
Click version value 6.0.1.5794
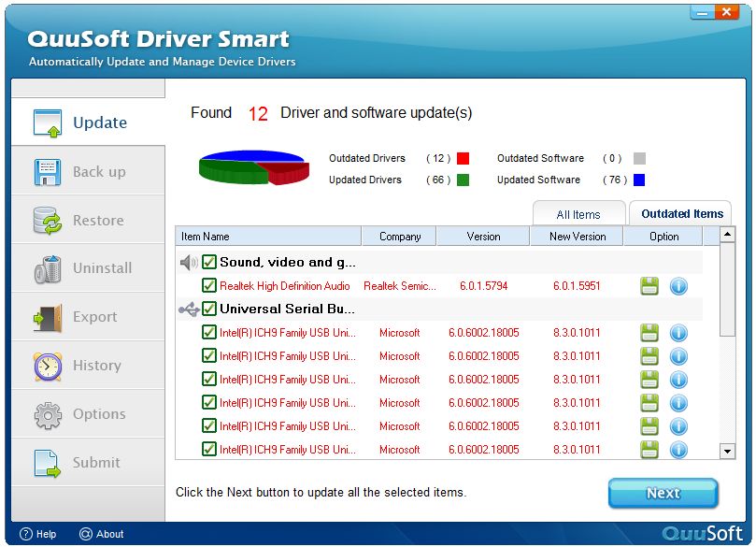click(x=483, y=286)
